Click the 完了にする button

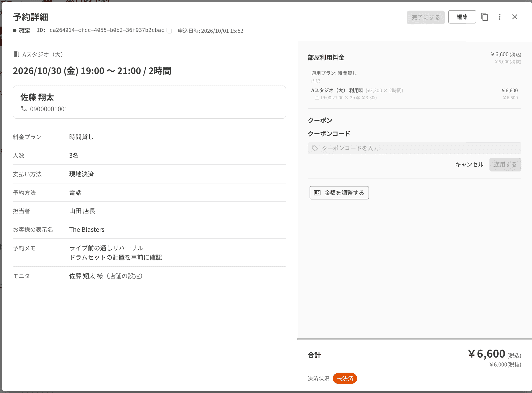[x=426, y=17]
